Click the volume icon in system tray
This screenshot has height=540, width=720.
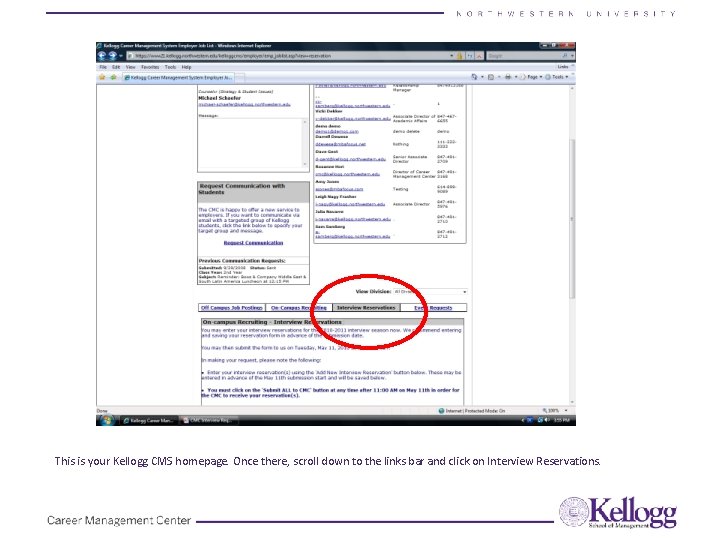(547, 420)
